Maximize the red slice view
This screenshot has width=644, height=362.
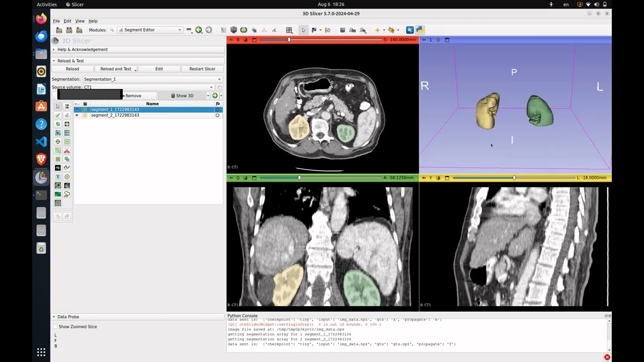[x=254, y=40]
